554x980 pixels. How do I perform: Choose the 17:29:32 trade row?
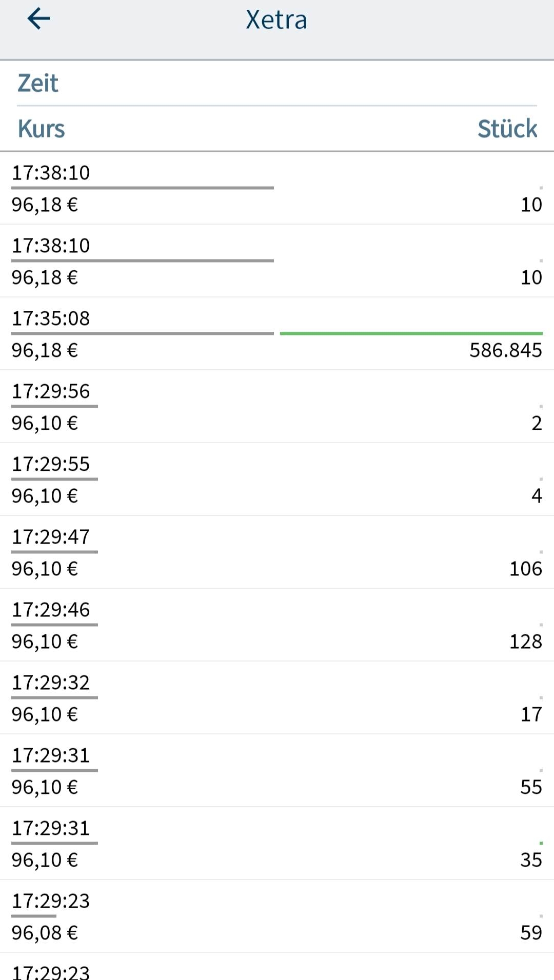pos(277,698)
